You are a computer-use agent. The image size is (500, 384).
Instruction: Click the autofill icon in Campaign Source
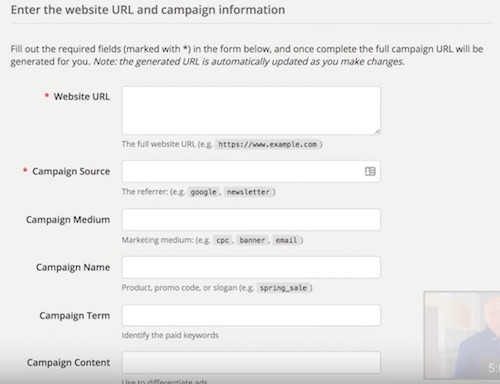[x=370, y=171]
